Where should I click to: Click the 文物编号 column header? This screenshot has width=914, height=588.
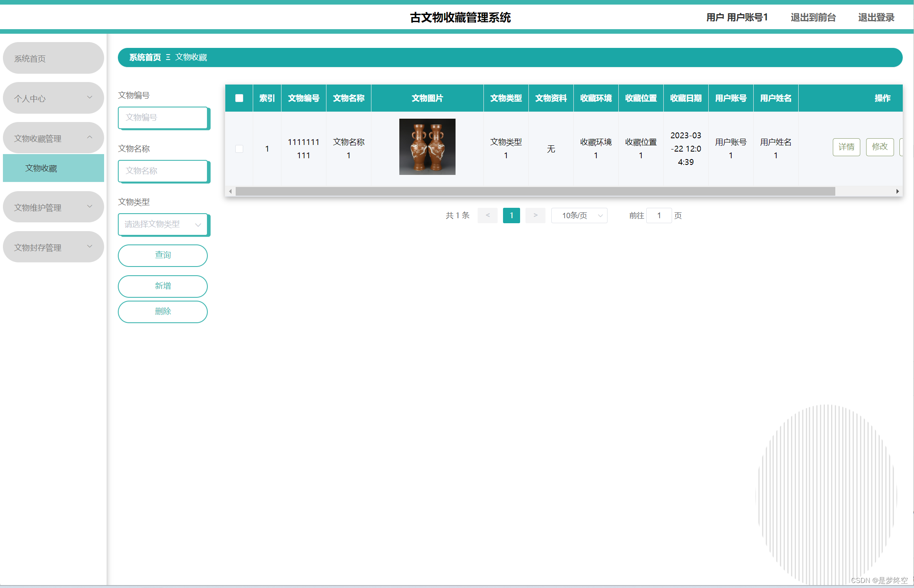304,98
